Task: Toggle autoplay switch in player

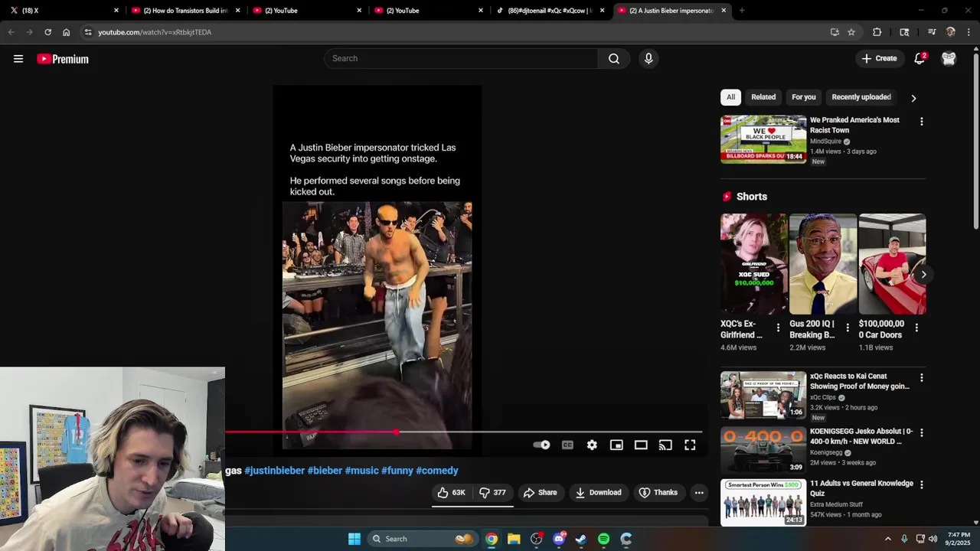Action: point(541,445)
